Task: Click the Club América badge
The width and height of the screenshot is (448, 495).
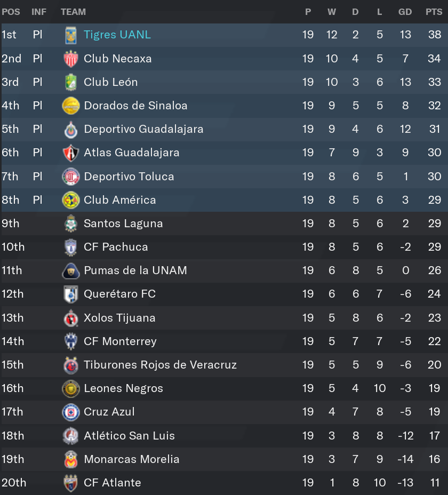Action: pyautogui.click(x=71, y=200)
